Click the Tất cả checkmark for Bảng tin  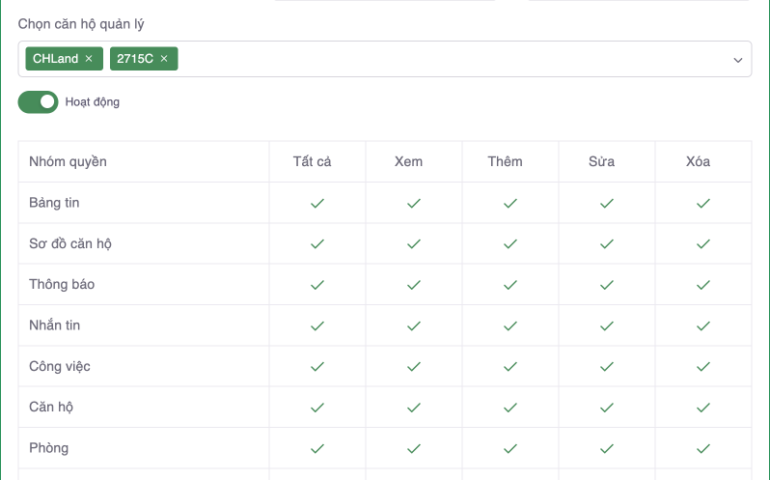coord(317,203)
